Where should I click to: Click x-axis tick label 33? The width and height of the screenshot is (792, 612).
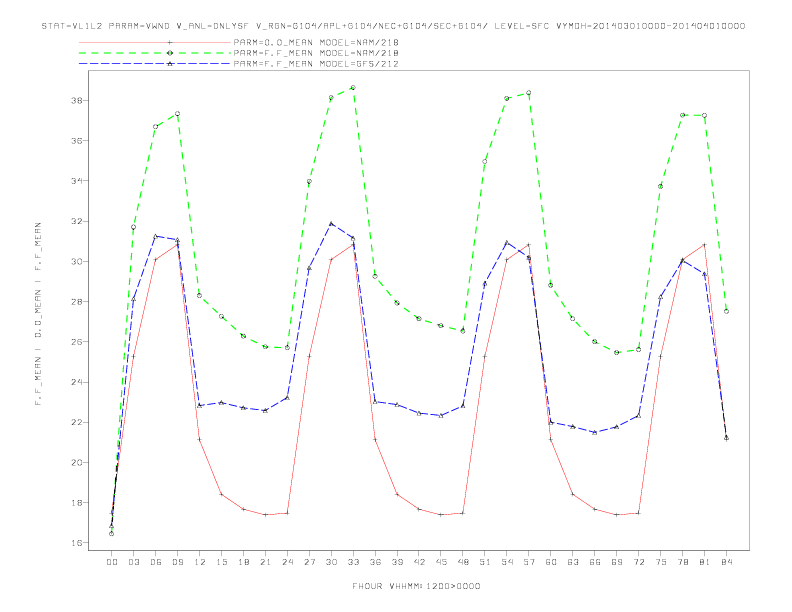(353, 562)
